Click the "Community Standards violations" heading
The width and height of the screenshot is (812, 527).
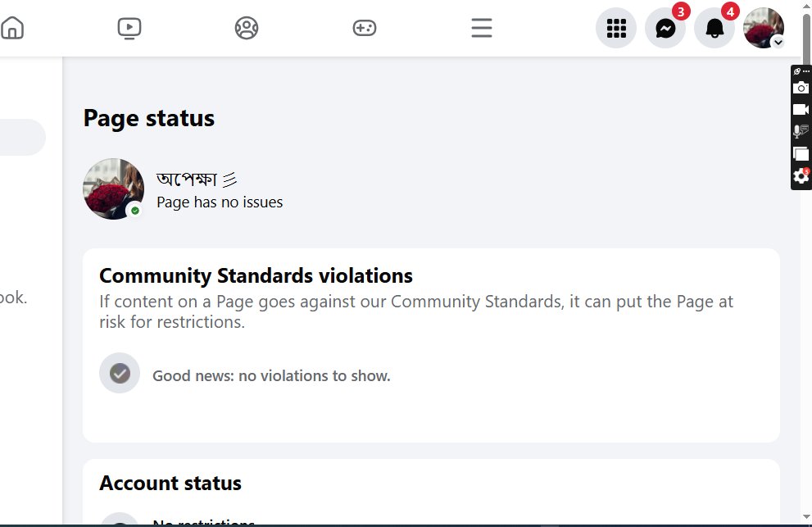(x=256, y=275)
